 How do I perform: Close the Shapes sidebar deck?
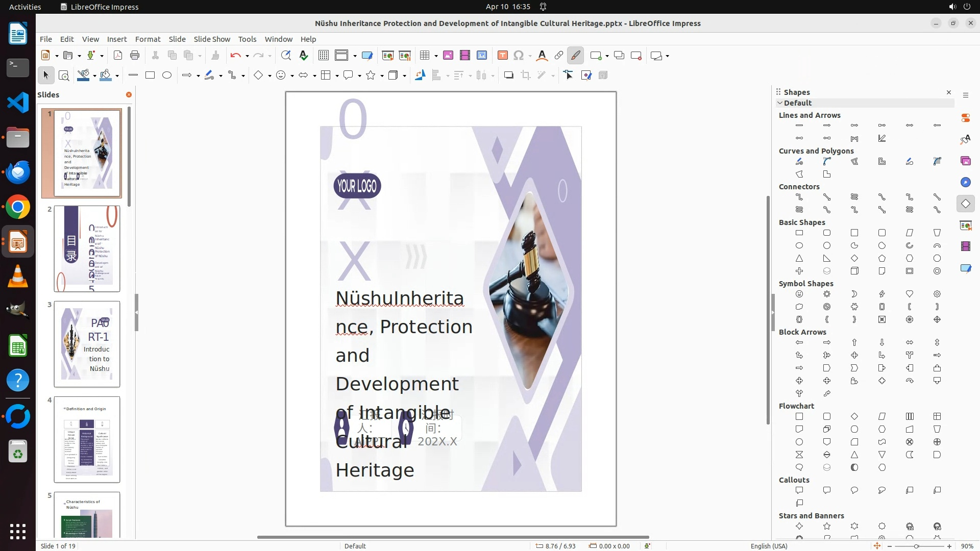[949, 92]
